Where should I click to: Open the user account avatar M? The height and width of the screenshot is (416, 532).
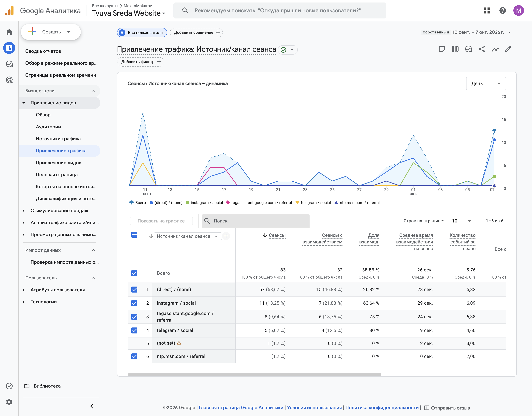pos(519,10)
